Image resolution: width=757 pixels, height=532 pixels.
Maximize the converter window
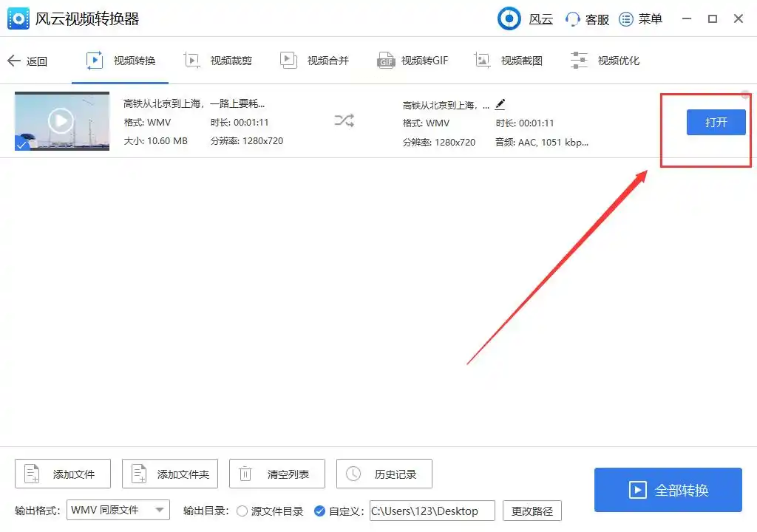point(713,18)
